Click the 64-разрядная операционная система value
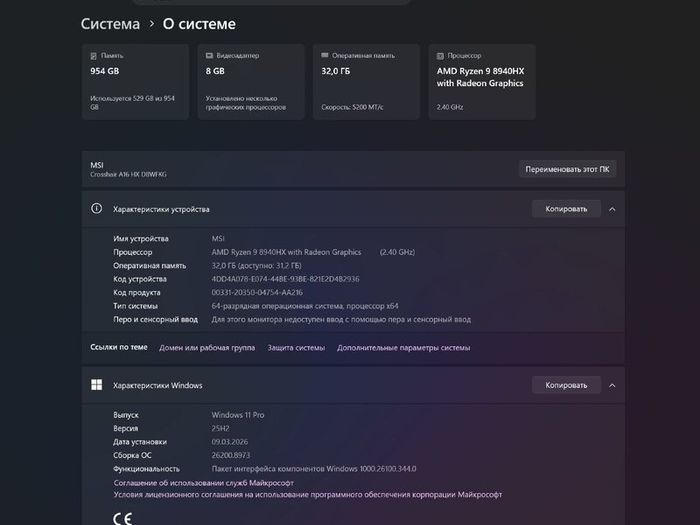The width and height of the screenshot is (700, 525). [305, 306]
